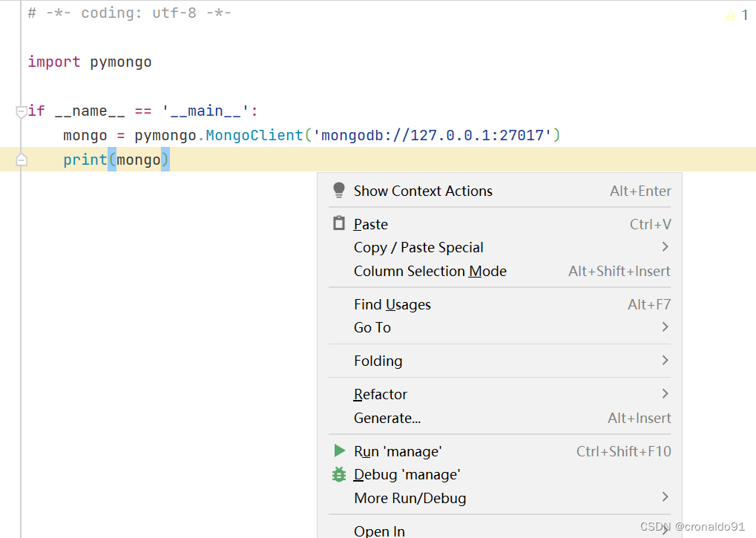Viewport: 756px width, 538px height.
Task: Click the lightbulb icon for context actions
Action: point(339,190)
